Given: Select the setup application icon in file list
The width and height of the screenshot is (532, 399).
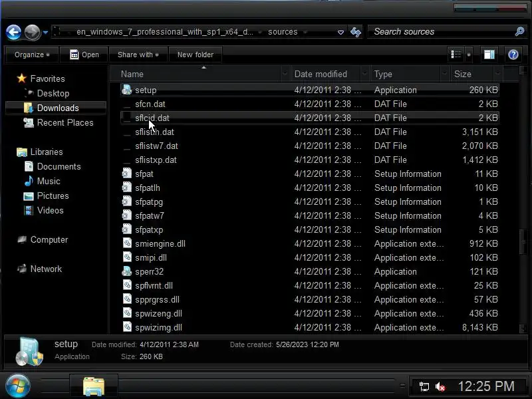Looking at the screenshot, I should coord(127,90).
